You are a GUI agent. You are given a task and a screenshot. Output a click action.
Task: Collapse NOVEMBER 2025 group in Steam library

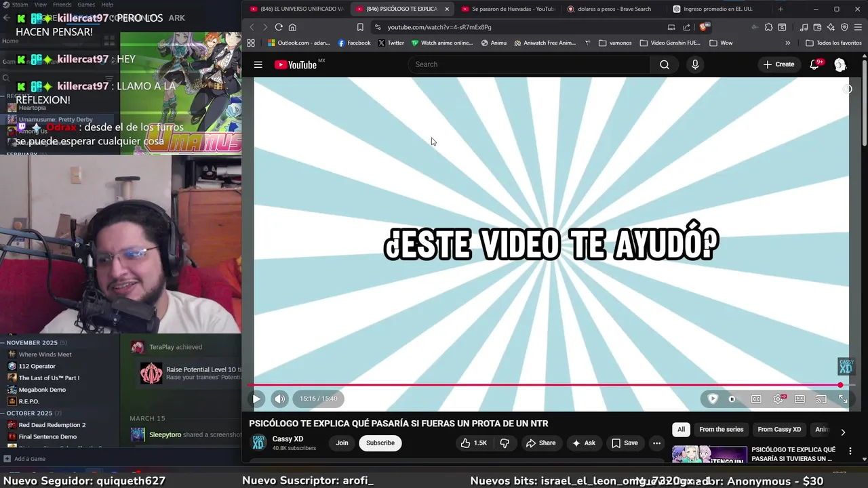point(32,343)
